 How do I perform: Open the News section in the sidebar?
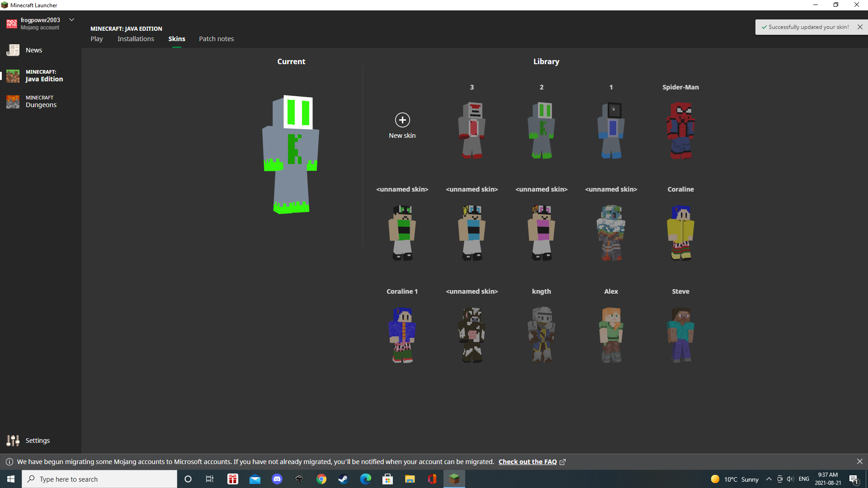tap(34, 50)
